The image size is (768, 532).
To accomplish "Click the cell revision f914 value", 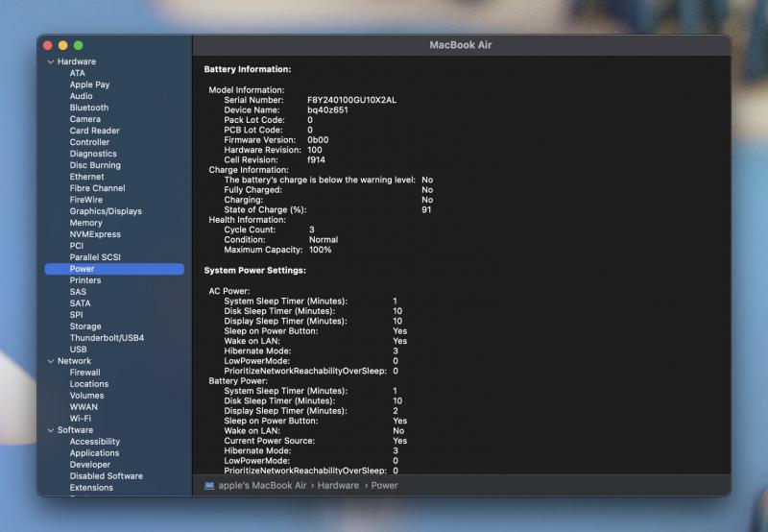I will pyautogui.click(x=316, y=159).
